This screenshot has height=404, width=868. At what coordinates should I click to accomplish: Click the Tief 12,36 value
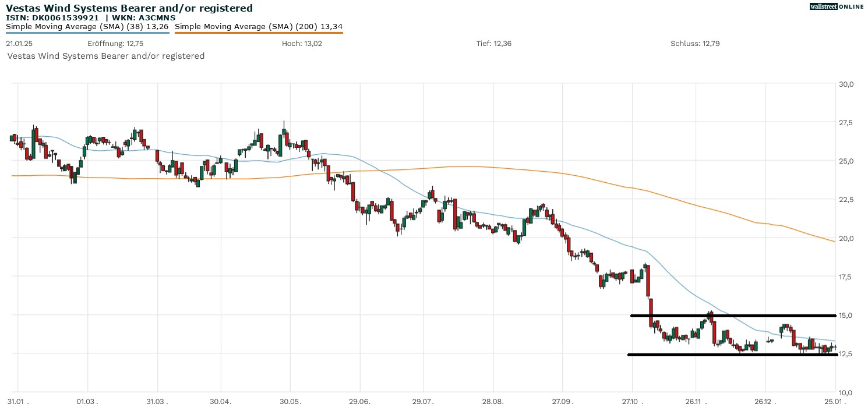(x=494, y=44)
